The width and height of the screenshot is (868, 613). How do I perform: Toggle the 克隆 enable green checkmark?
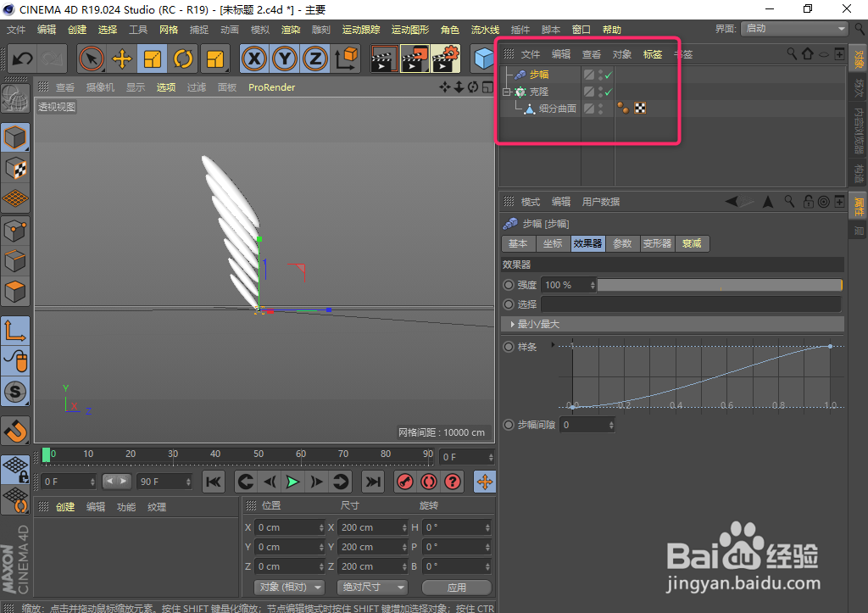(x=609, y=92)
